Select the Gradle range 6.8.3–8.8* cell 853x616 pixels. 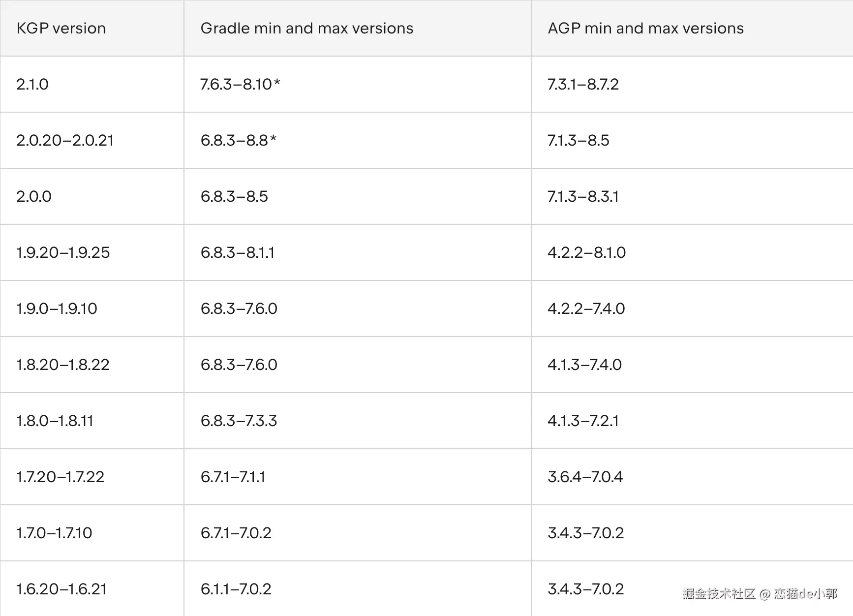239,141
